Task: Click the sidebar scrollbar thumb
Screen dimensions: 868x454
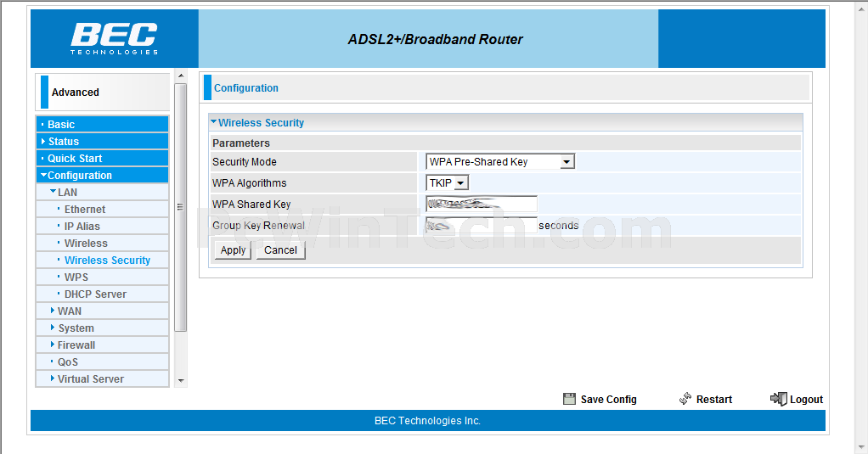Action: 180,207
